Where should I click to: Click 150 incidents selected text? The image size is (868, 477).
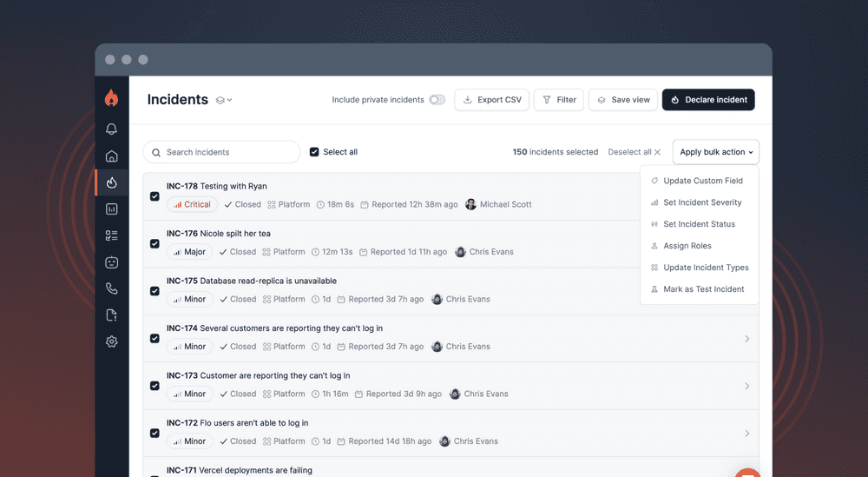point(556,152)
